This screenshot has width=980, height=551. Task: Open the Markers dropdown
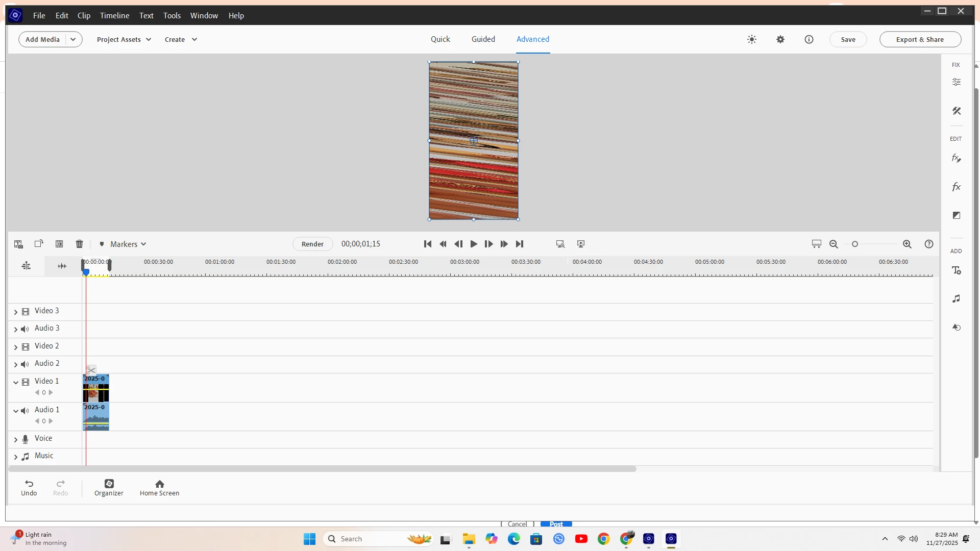pyautogui.click(x=122, y=244)
